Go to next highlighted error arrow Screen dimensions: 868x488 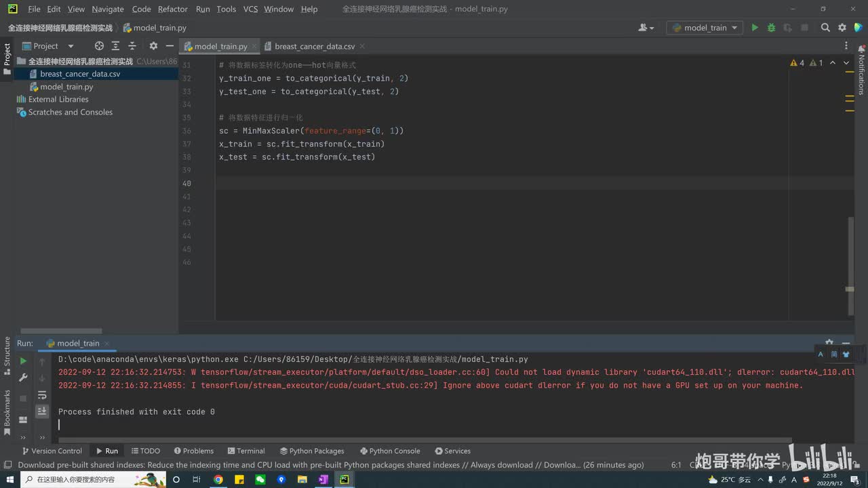pyautogui.click(x=847, y=63)
